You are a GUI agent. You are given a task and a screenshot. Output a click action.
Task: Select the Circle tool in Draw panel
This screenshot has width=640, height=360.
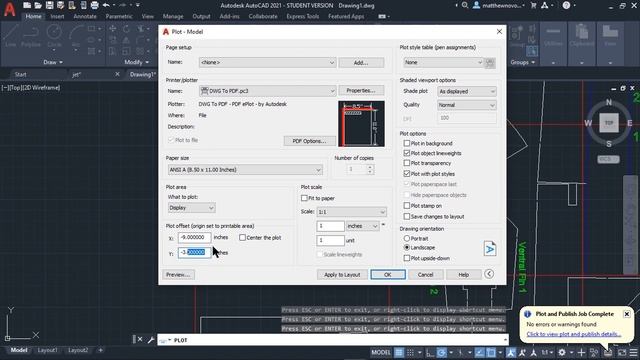54,35
